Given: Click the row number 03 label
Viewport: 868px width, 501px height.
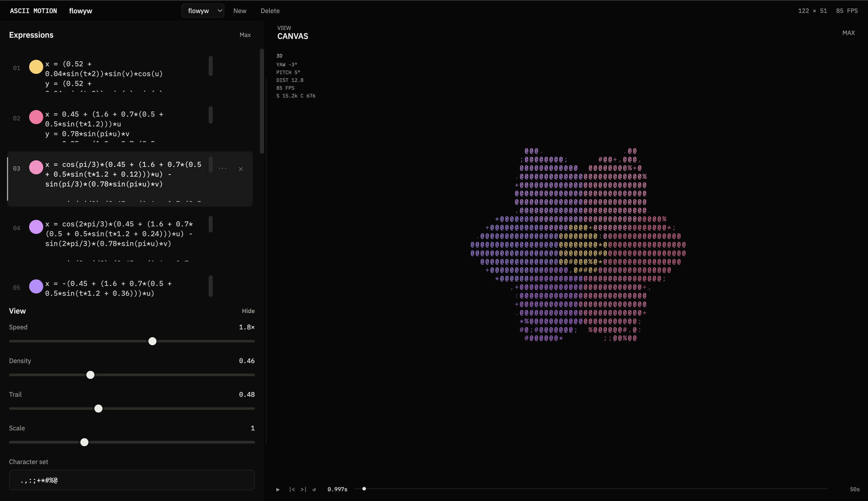Looking at the screenshot, I should 17,168.
